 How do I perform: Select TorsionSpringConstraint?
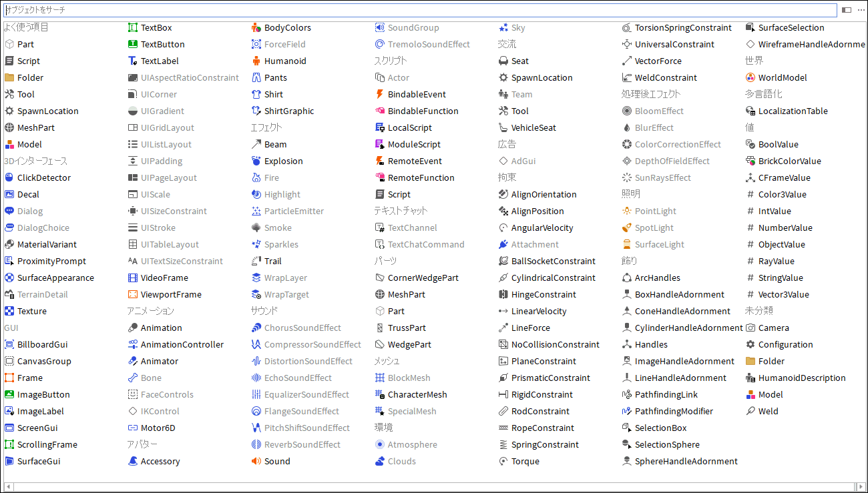pyautogui.click(x=683, y=27)
